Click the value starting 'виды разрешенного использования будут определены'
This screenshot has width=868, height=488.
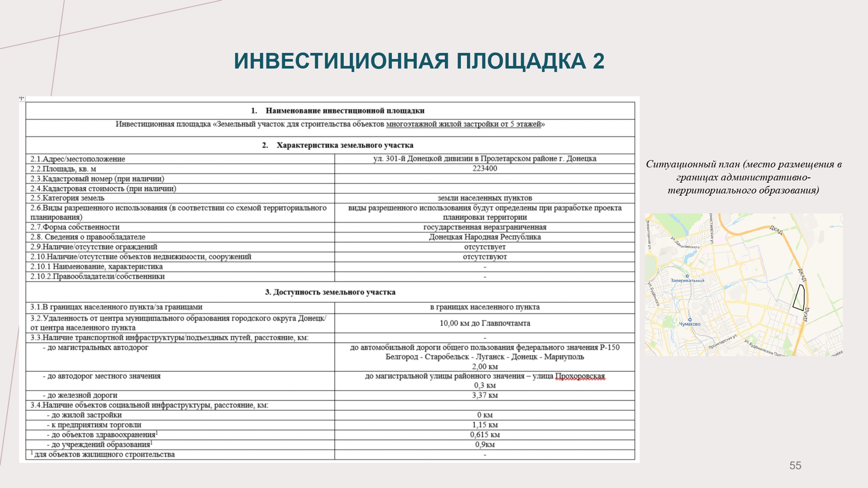point(485,213)
